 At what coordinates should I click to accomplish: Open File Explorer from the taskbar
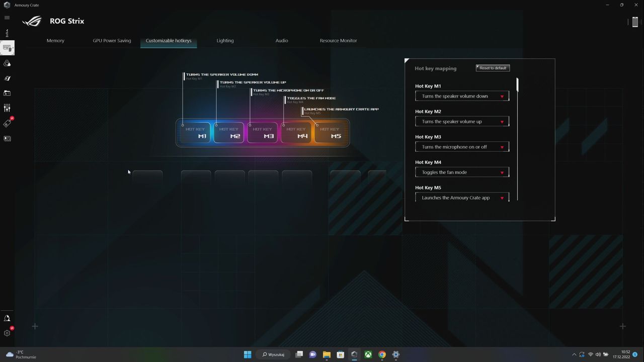pos(327,354)
